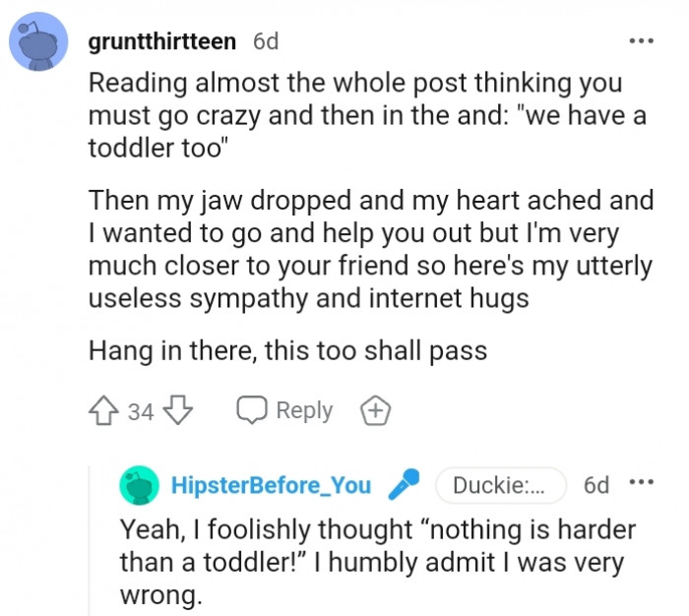
Task: Open the gruntthirteen username profile link
Action: [x=162, y=41]
